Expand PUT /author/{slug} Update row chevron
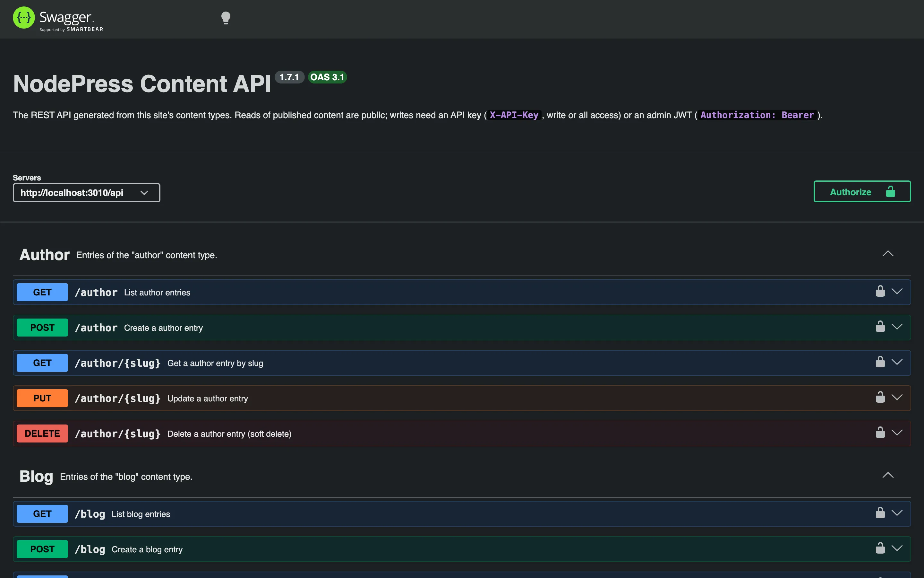 (x=897, y=398)
